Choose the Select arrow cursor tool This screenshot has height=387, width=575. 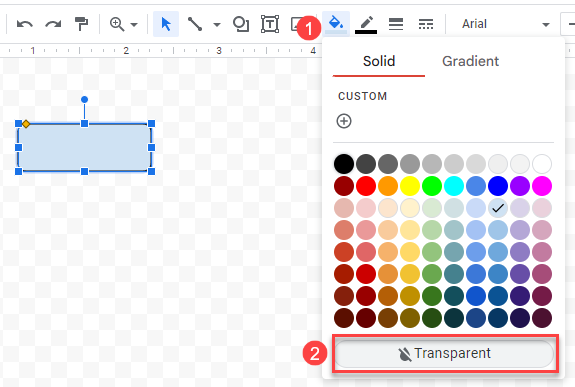pyautogui.click(x=166, y=24)
